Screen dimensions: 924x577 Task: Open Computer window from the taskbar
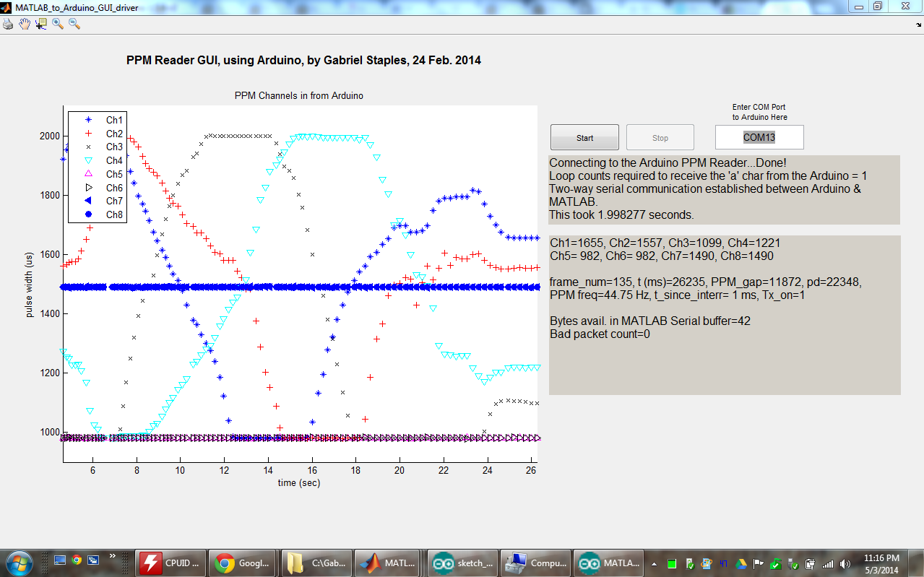coord(535,562)
